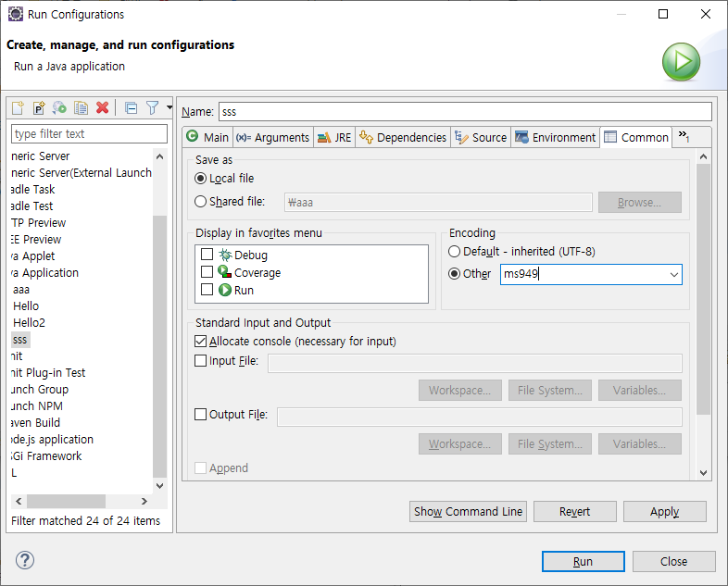Click the Debug bug icon in favorites
The width and height of the screenshot is (728, 586).
(225, 255)
